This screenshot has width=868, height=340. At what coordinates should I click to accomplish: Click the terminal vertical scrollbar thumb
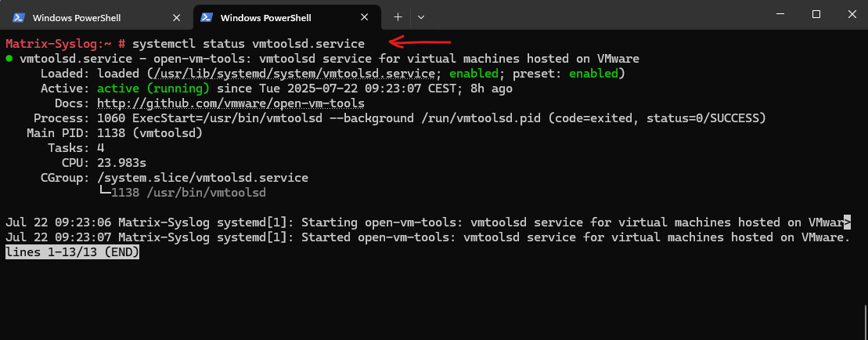(x=865, y=320)
